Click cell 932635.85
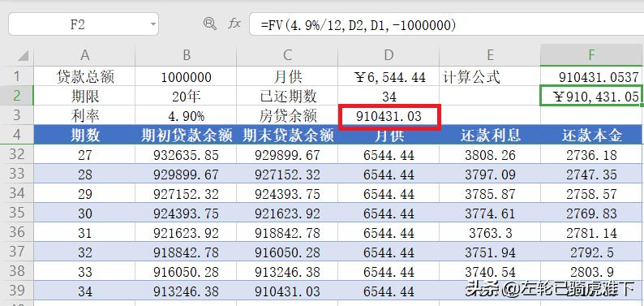The image size is (644, 306). [x=186, y=154]
